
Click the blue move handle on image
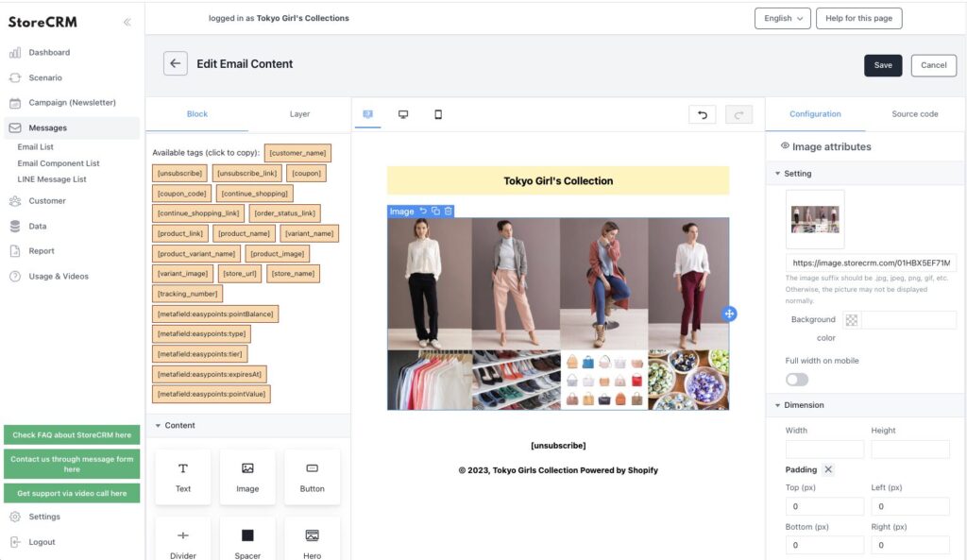[729, 314]
